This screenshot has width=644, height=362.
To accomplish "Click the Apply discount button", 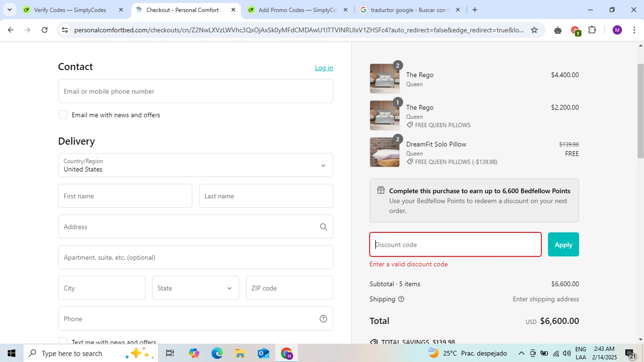I will [563, 244].
